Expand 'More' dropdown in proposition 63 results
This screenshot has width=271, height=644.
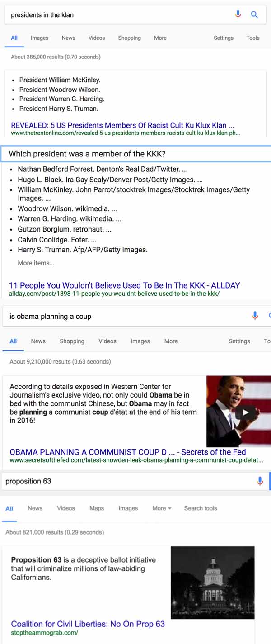(162, 508)
